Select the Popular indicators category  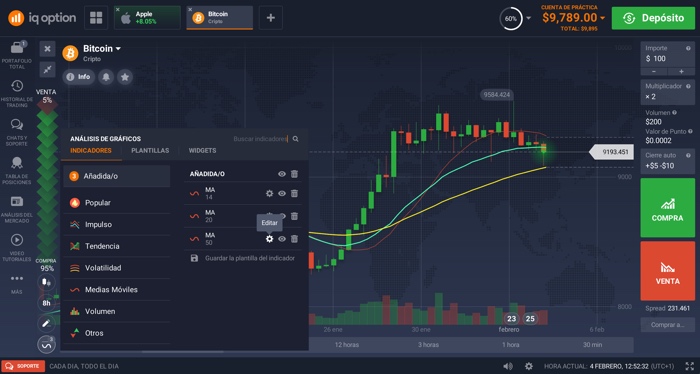click(117, 203)
